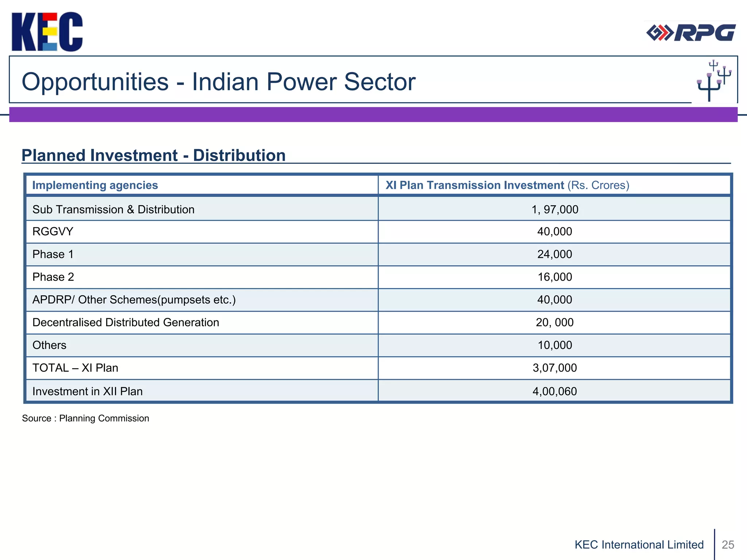The image size is (747, 560).
Task: Click the RGGVY value '40,000'
Action: click(x=555, y=232)
